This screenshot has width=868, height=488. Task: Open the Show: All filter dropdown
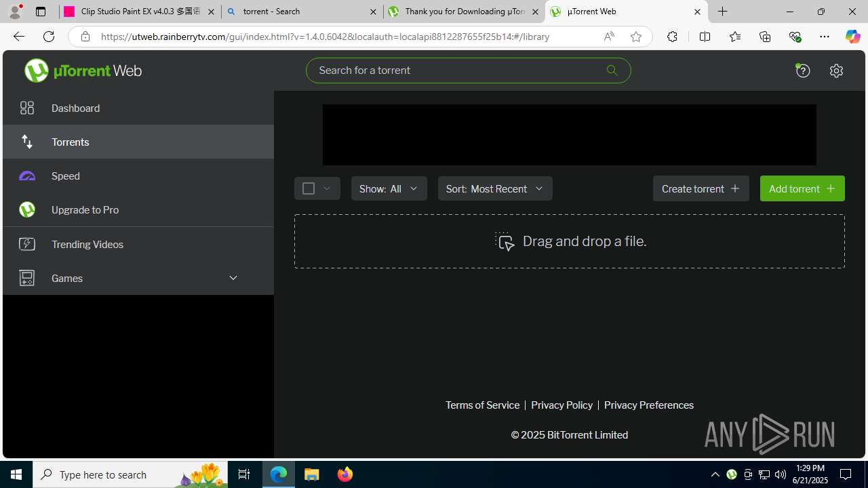point(389,188)
